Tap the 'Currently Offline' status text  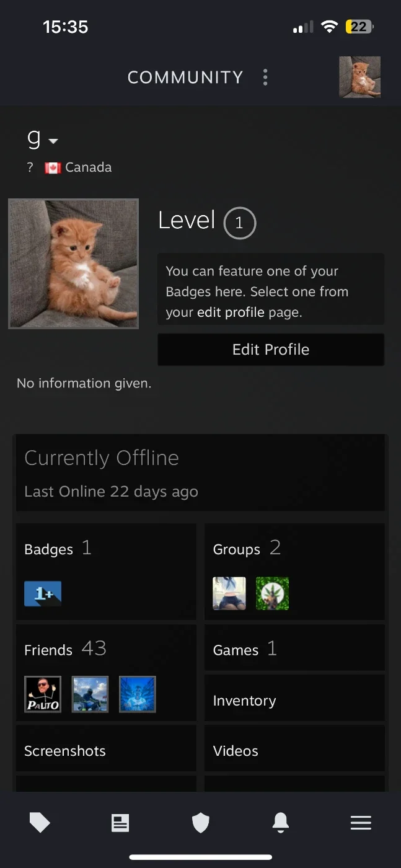(102, 458)
